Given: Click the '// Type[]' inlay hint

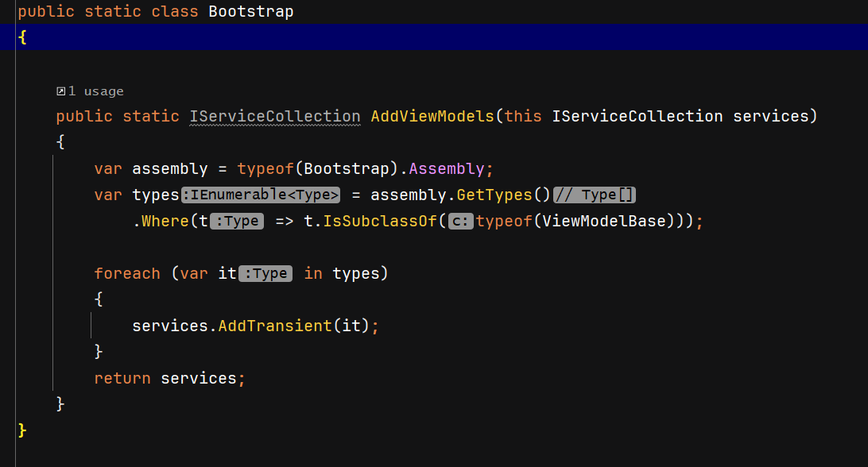Looking at the screenshot, I should tap(594, 195).
